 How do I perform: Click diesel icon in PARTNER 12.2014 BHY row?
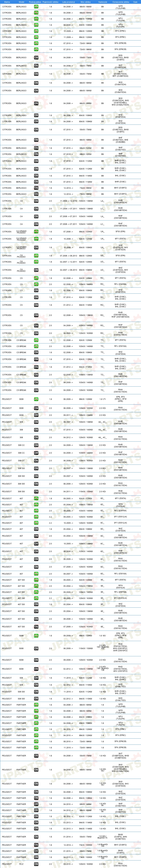(x=36, y=845)
